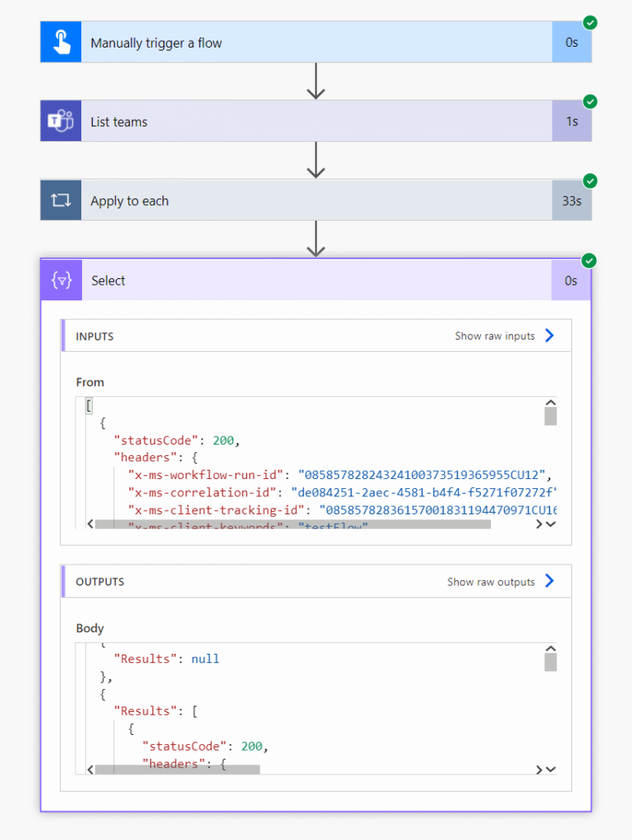The height and width of the screenshot is (840, 632).
Task: Expand the Manually trigger a flow step
Action: [x=316, y=43]
